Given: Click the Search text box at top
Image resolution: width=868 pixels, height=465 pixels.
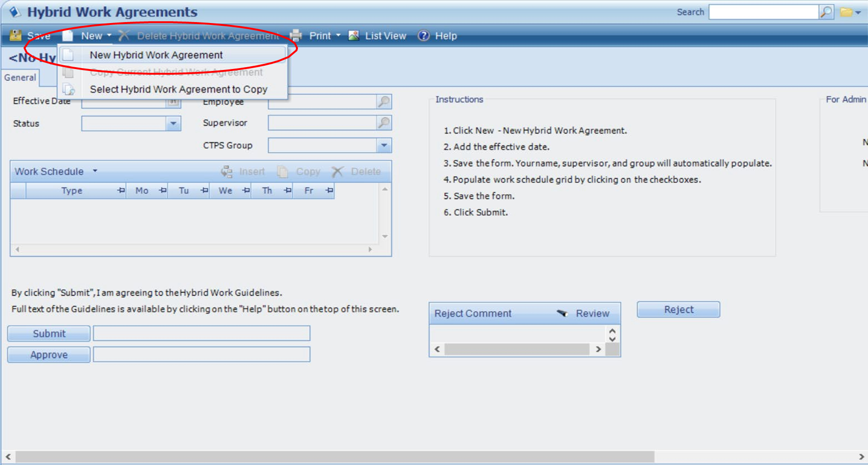Looking at the screenshot, I should (764, 12).
